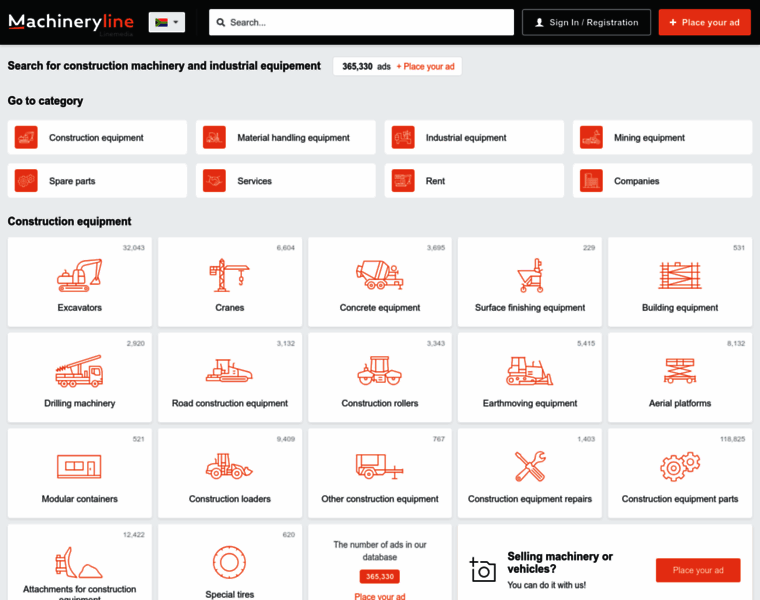
Task: Select the Aerial platforms scissor lift icon
Action: (x=680, y=371)
